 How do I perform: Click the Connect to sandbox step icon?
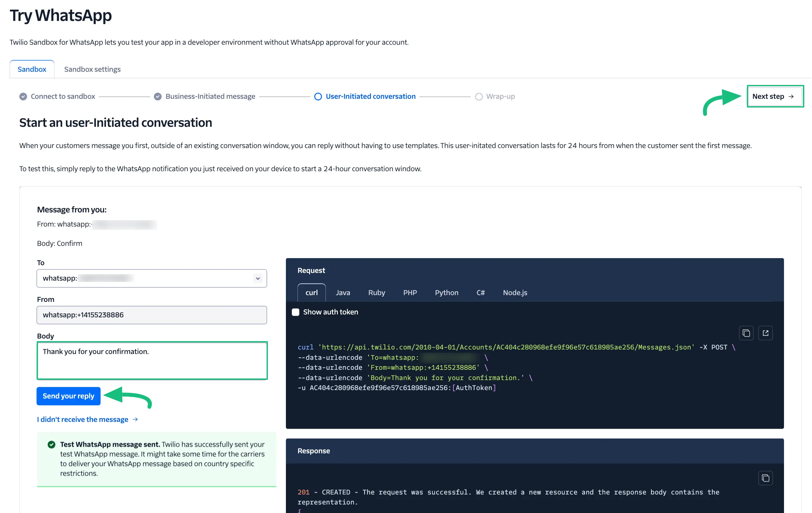pos(23,96)
